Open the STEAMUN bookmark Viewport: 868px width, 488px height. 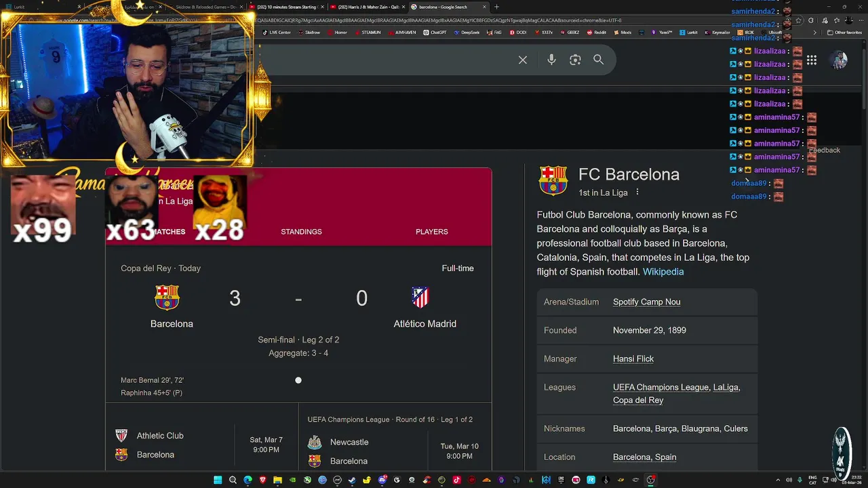tap(368, 33)
